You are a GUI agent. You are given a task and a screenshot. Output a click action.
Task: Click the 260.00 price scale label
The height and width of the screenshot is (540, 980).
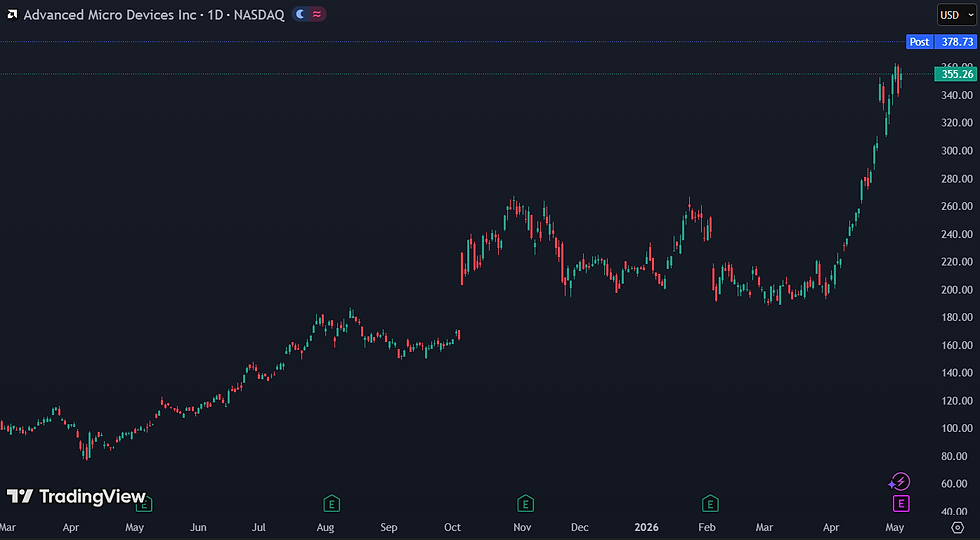point(957,206)
